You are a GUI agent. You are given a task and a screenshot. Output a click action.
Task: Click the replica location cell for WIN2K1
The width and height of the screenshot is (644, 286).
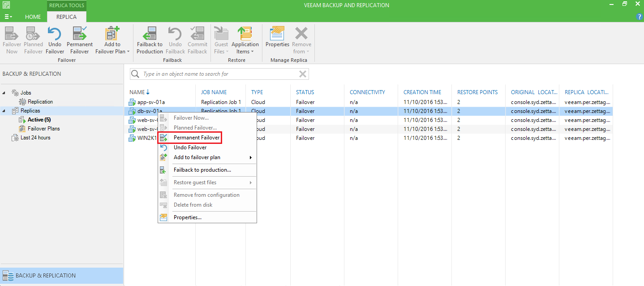pos(587,138)
